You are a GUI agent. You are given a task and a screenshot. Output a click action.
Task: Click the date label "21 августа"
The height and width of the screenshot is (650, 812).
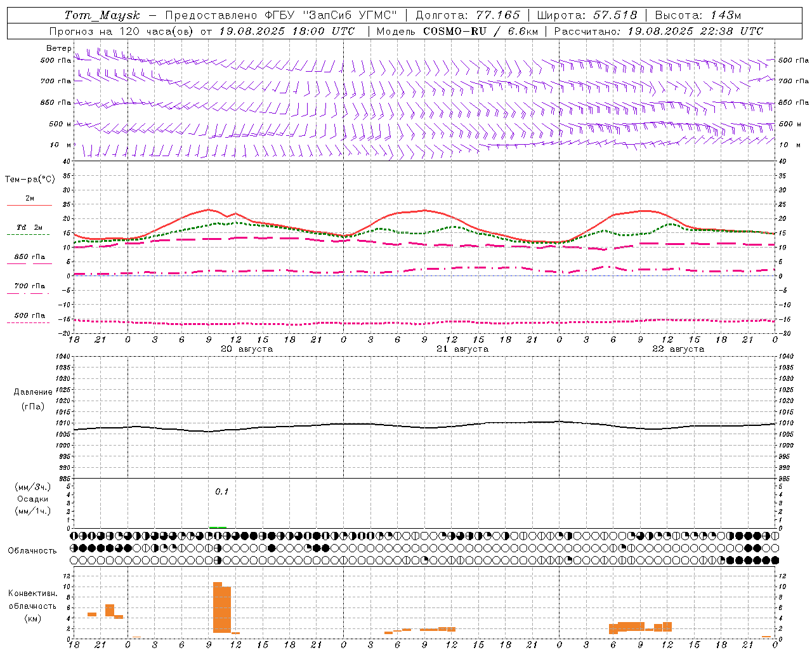[x=462, y=349]
